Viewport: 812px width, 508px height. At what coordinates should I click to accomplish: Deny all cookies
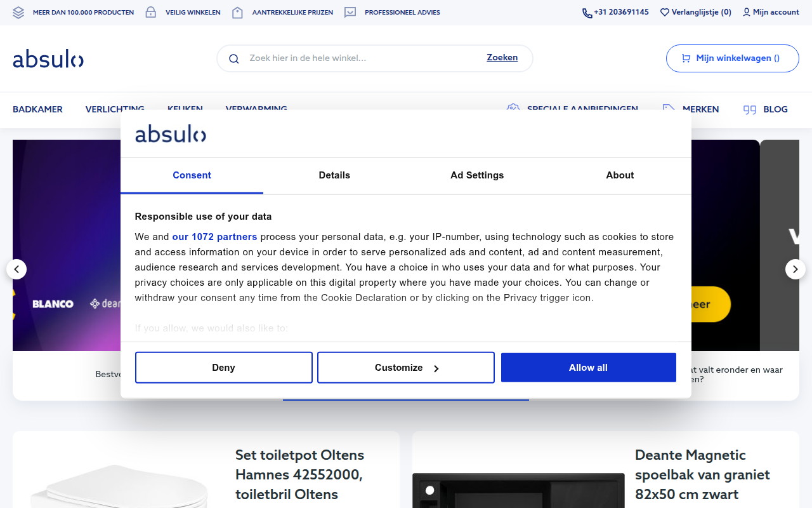coord(224,368)
